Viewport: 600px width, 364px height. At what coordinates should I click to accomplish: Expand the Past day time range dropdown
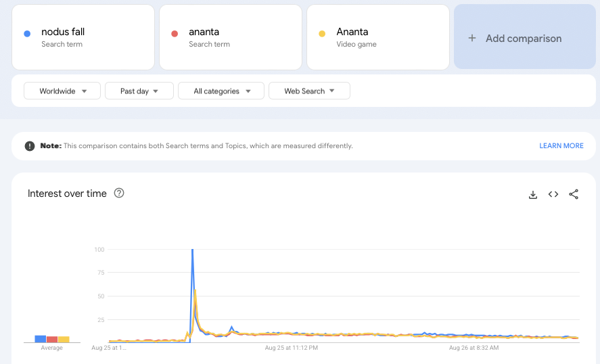pos(139,91)
